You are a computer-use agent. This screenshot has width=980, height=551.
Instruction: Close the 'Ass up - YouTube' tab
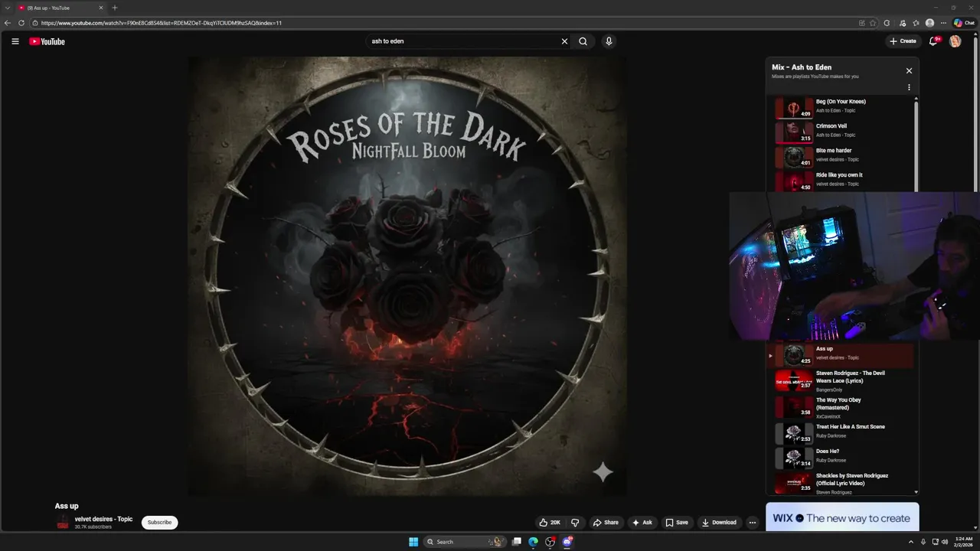100,8
